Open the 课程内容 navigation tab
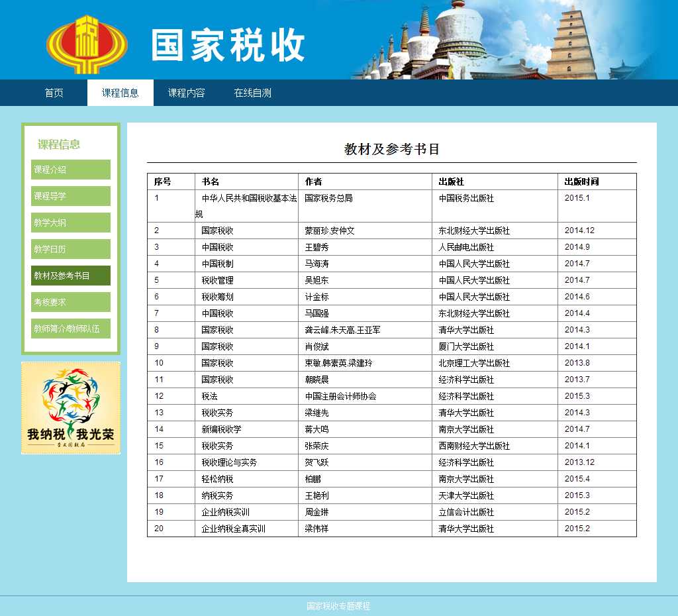Viewport: 678px width, 616px height. point(186,93)
